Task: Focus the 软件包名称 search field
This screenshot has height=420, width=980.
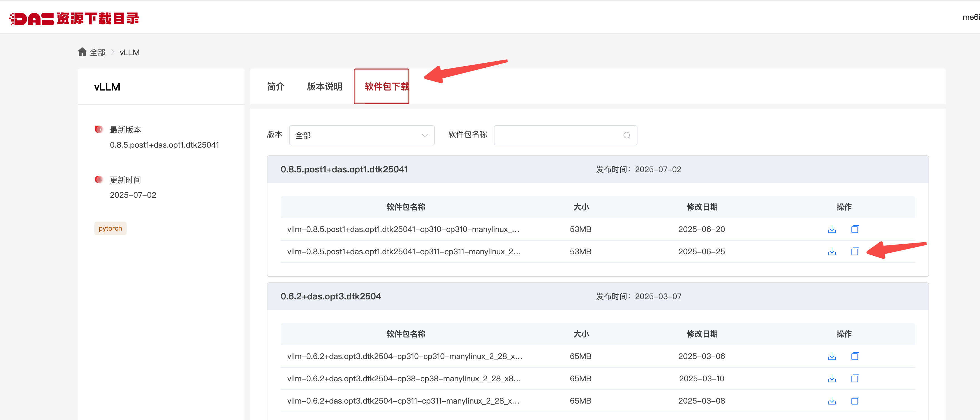Action: 565,135
